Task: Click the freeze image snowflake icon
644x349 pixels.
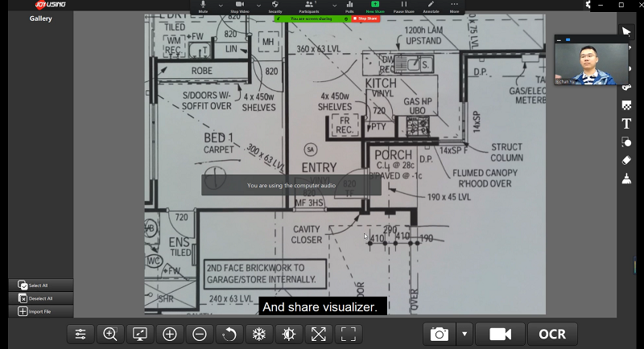Action: click(259, 334)
